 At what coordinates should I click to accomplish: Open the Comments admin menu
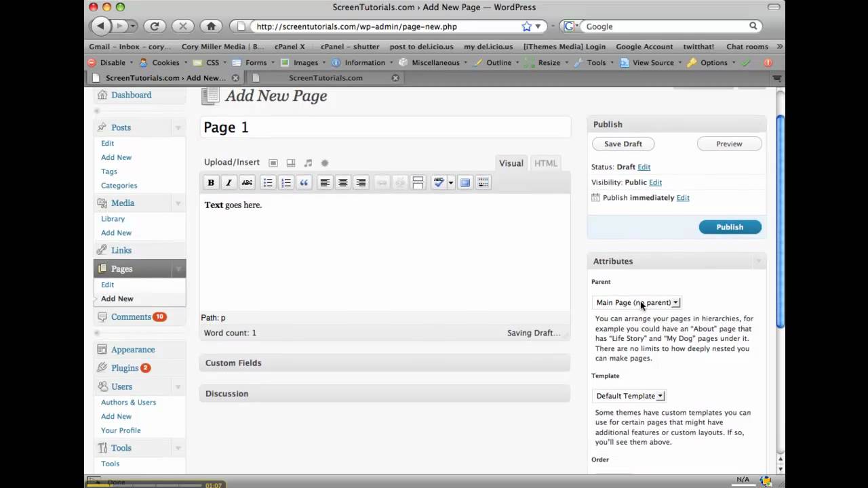[x=131, y=317]
